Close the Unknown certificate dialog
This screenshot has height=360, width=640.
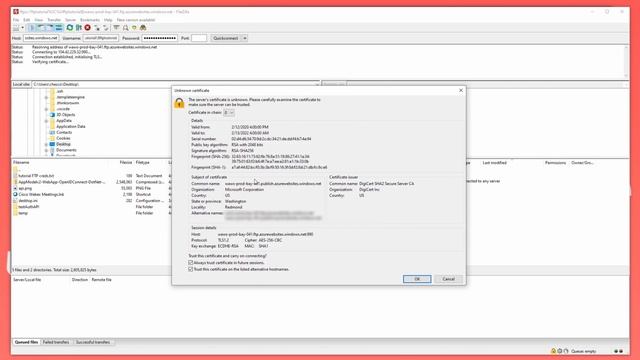point(461,90)
